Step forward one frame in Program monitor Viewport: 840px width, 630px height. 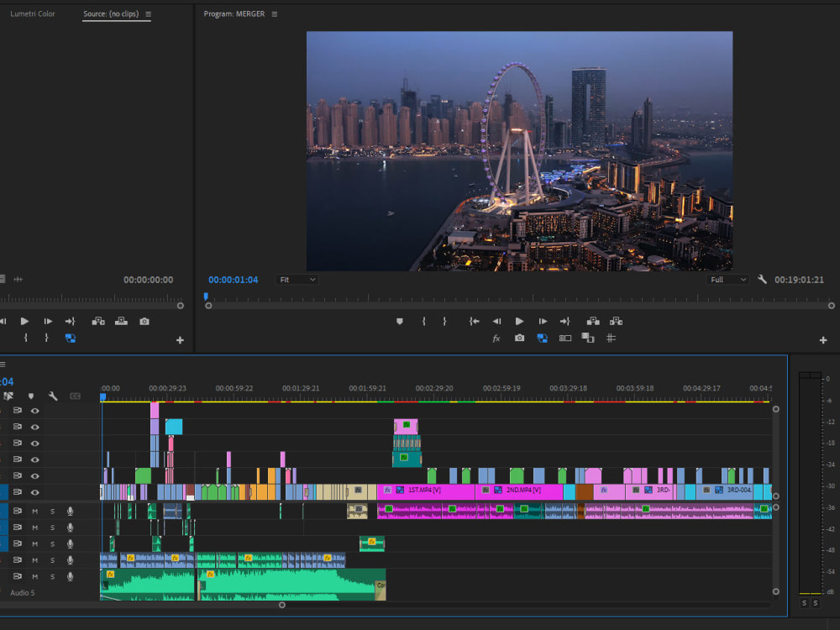pos(543,322)
